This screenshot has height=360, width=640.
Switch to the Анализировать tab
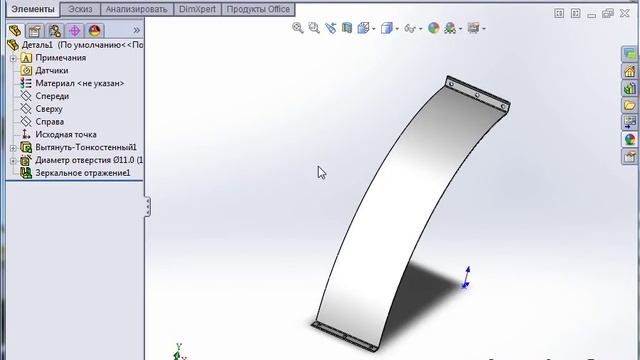click(136, 9)
